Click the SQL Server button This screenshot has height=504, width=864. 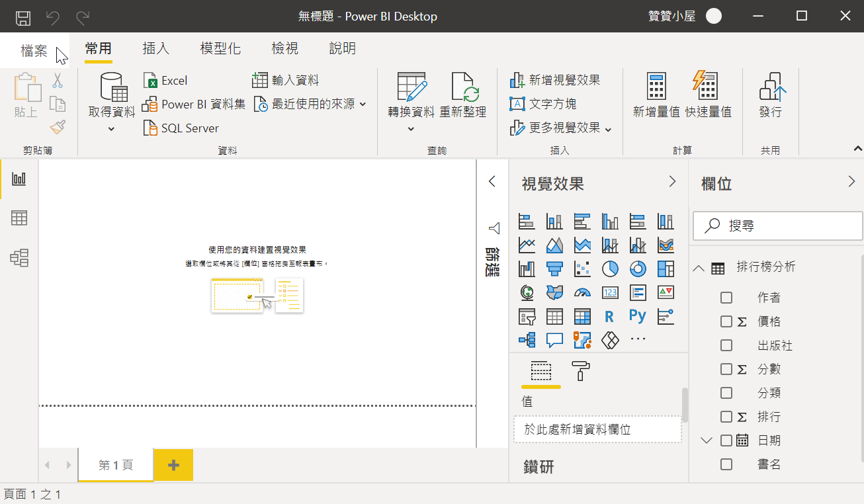[x=181, y=128]
